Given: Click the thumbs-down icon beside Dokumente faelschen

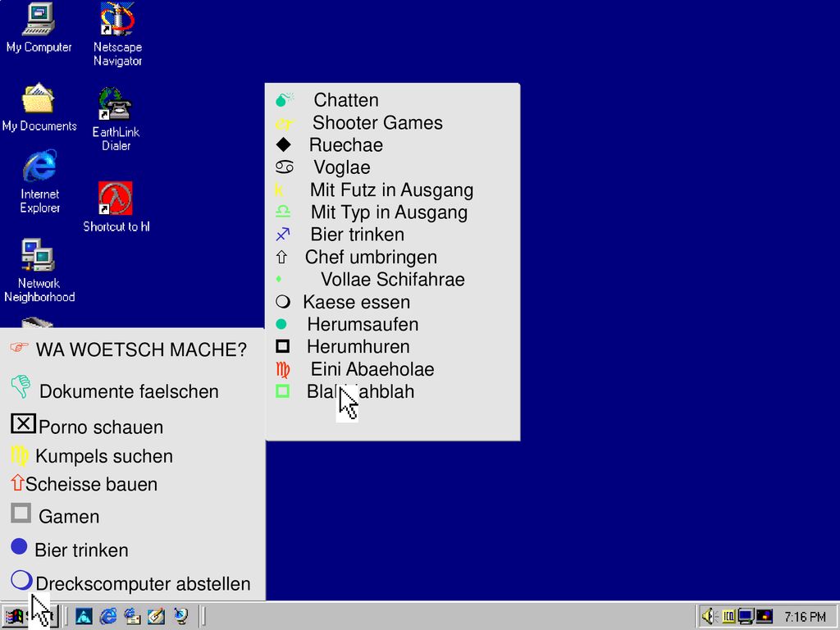Looking at the screenshot, I should (21, 386).
